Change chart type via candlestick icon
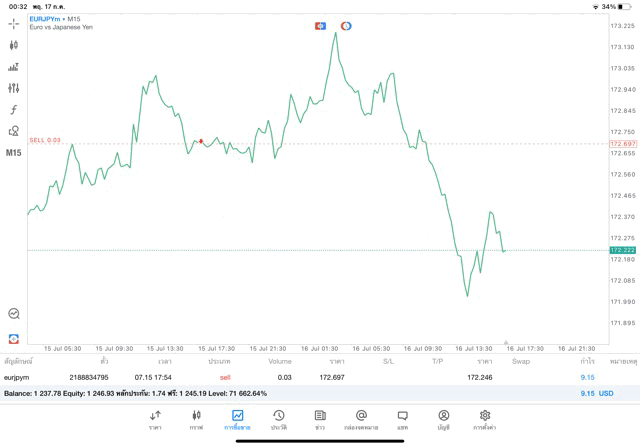640x447 pixels. [14, 45]
